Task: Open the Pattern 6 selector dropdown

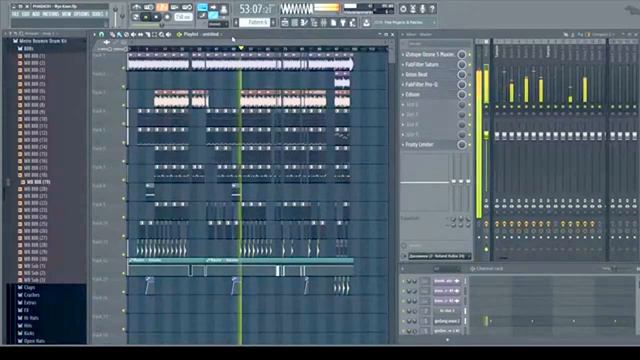Action: [x=254, y=22]
